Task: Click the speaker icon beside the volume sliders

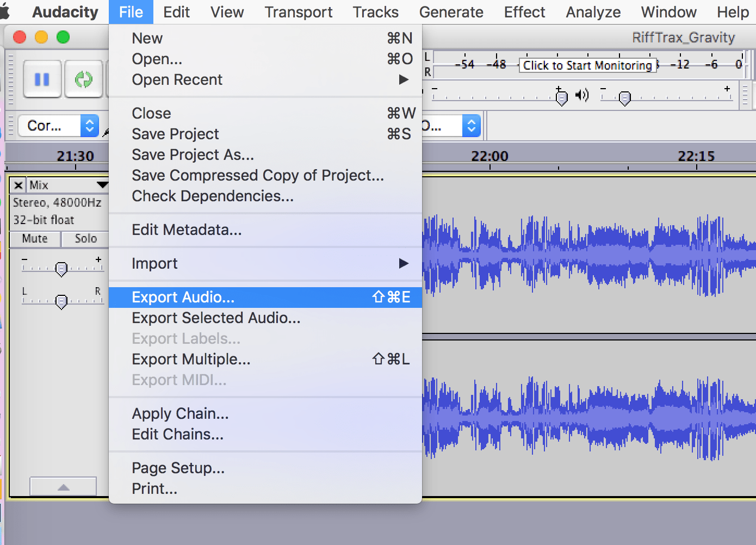Action: click(x=583, y=95)
